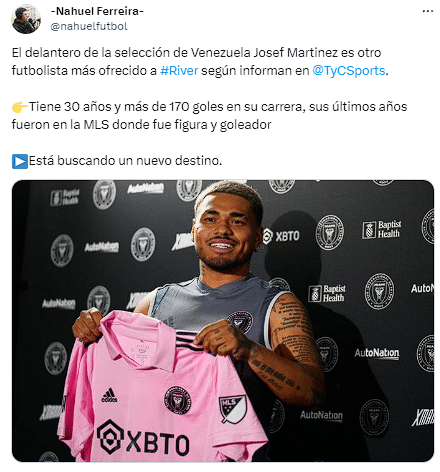Click the Inter Miami crest on the pink jersey
The image size is (440, 472).
(178, 400)
